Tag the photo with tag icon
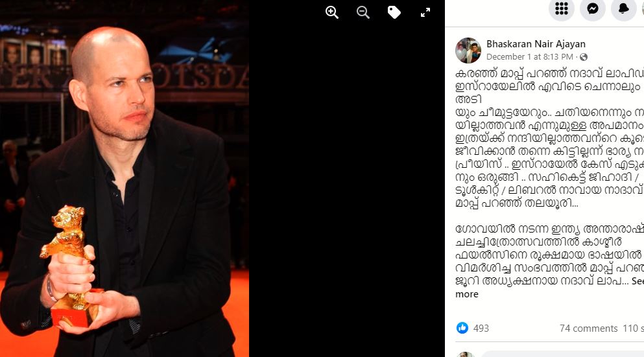This screenshot has width=644, height=357. tap(394, 12)
